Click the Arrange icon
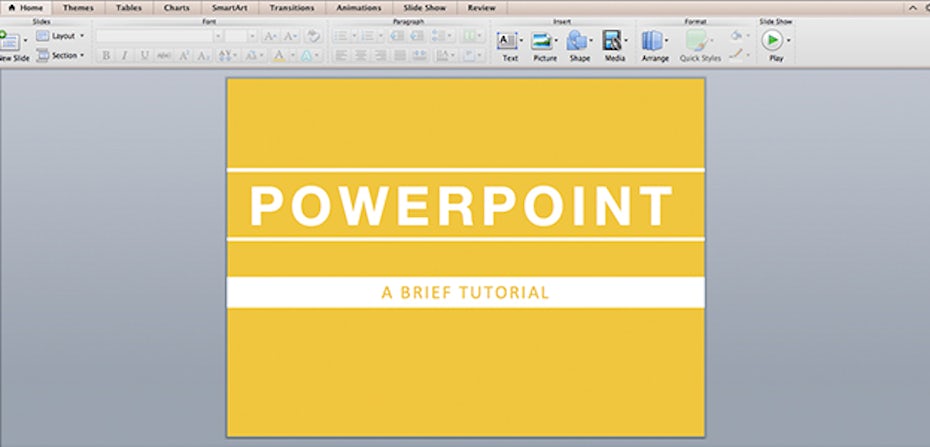This screenshot has height=447, width=930. (653, 41)
